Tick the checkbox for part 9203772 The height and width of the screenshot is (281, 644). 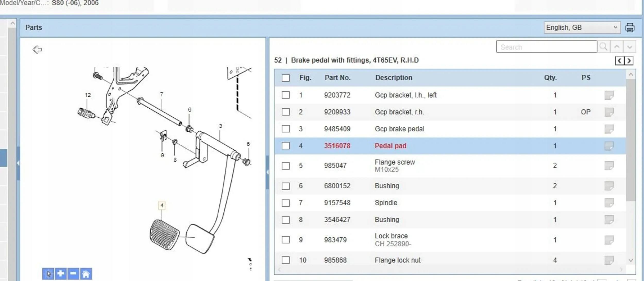[285, 95]
